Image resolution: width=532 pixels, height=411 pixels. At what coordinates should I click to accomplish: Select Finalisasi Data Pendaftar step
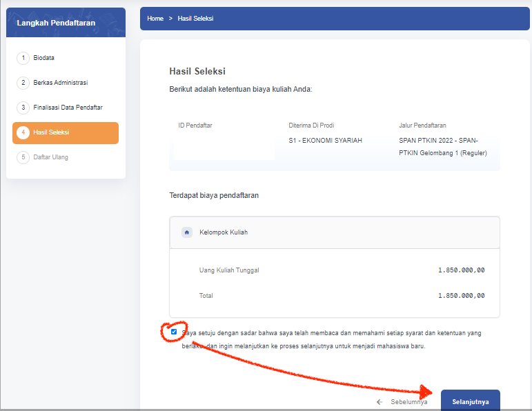click(x=68, y=108)
